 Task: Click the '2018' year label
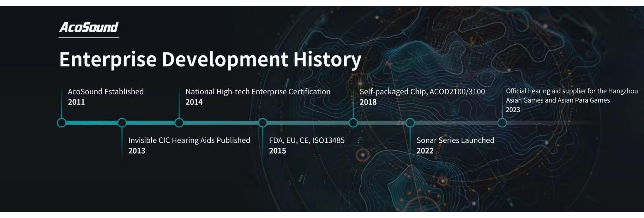368,102
